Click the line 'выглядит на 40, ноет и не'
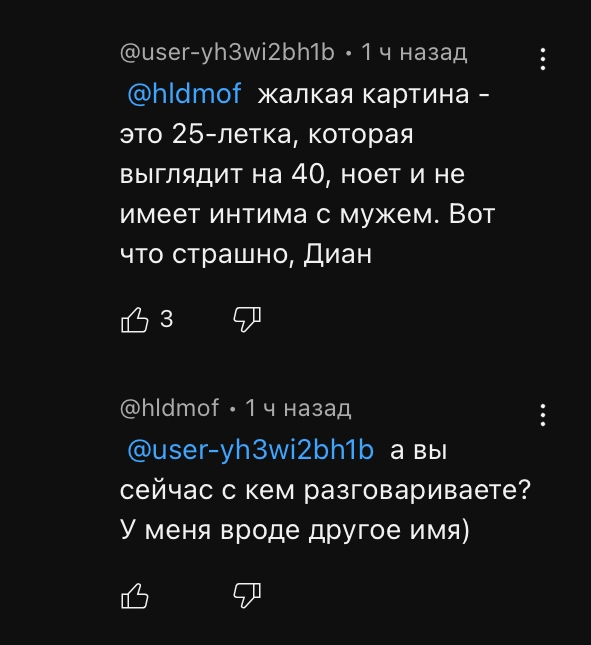Image resolution: width=591 pixels, height=645 pixels. (x=292, y=174)
